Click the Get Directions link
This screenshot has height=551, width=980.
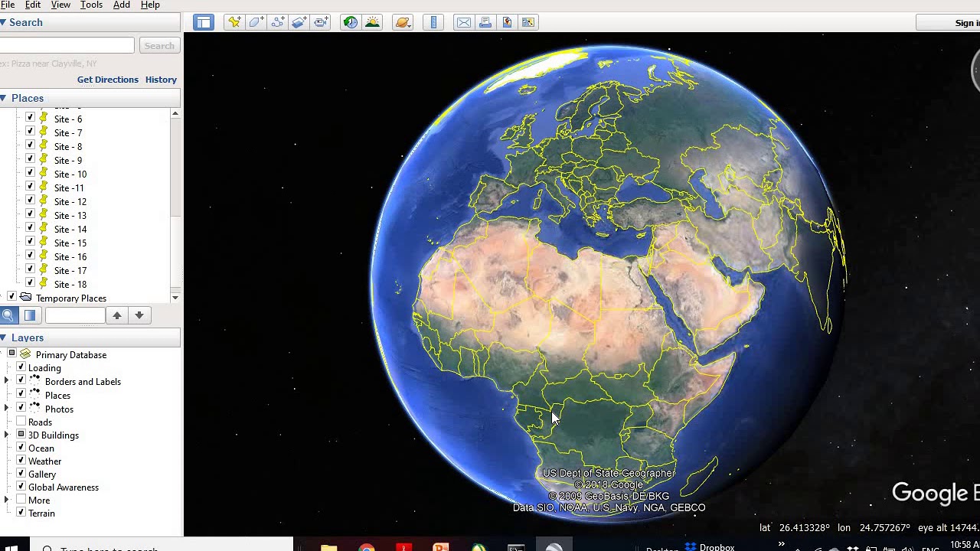[108, 80]
